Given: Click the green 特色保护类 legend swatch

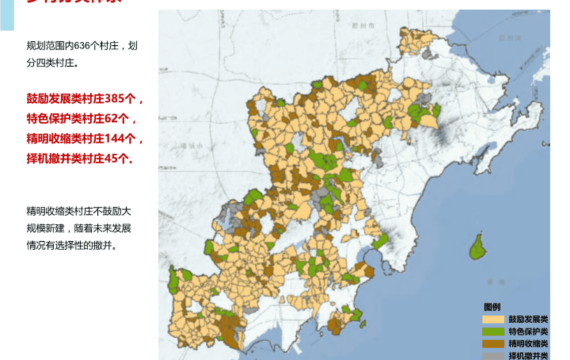Looking at the screenshot, I should tap(493, 332).
